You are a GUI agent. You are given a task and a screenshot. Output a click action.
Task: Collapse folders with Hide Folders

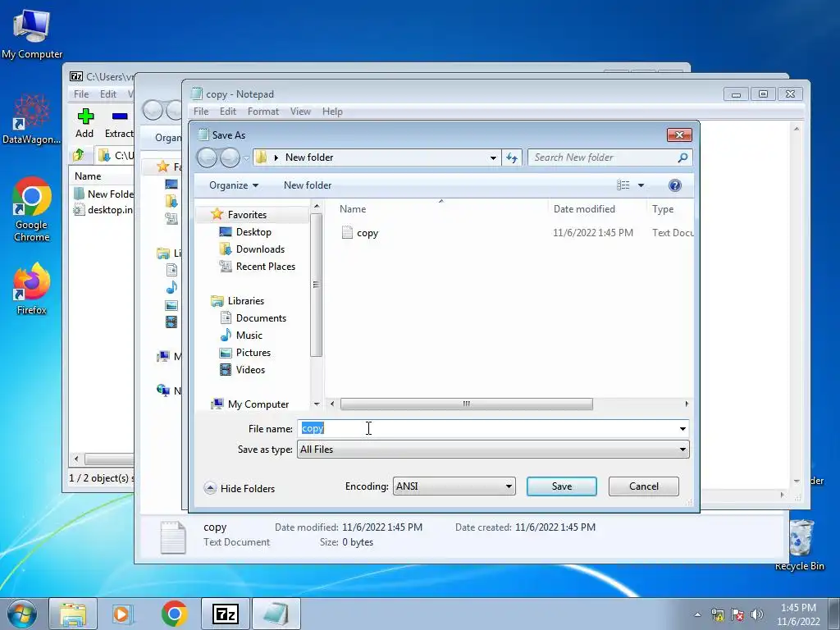click(x=240, y=488)
